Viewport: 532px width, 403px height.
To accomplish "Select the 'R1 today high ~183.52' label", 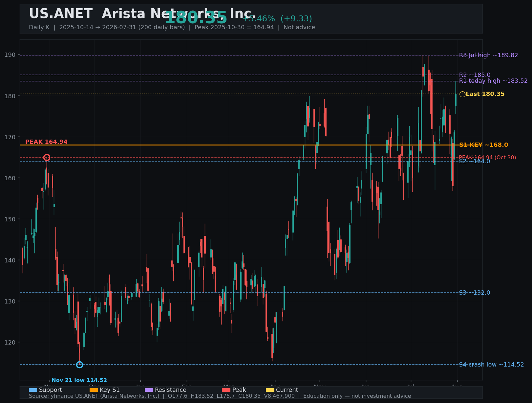I will click(493, 81).
